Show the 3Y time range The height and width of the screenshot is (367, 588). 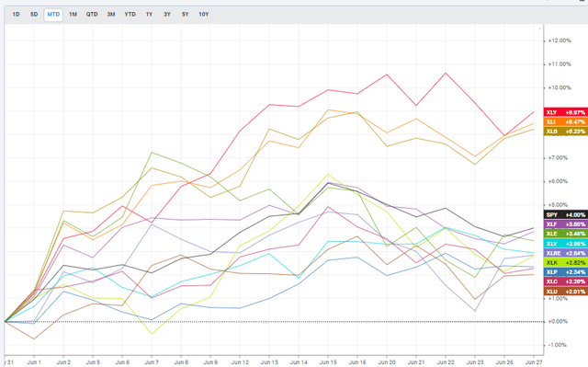[x=167, y=15]
